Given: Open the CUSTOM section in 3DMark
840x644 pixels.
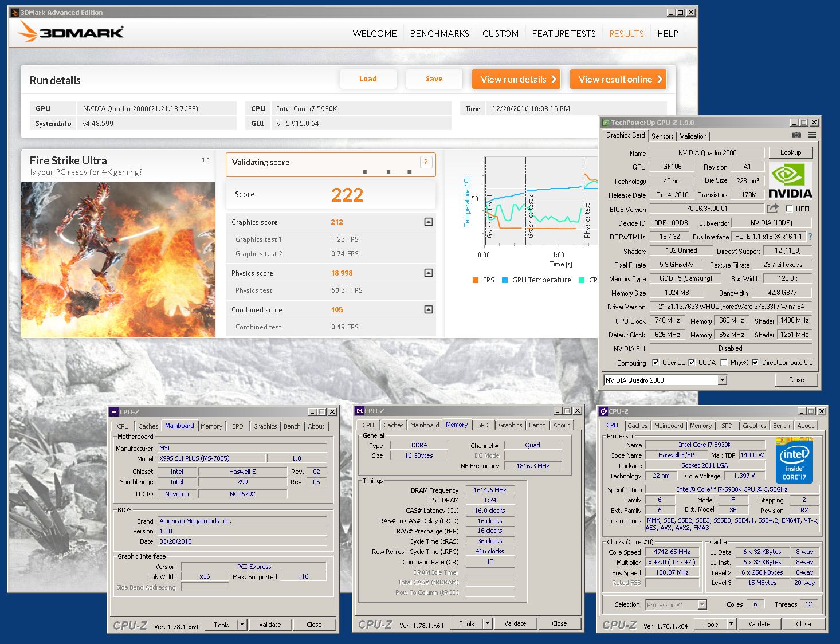Looking at the screenshot, I should (500, 34).
